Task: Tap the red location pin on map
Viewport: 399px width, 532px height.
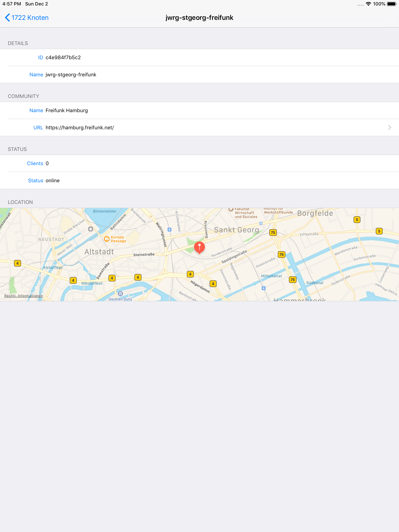Action: pos(199,247)
